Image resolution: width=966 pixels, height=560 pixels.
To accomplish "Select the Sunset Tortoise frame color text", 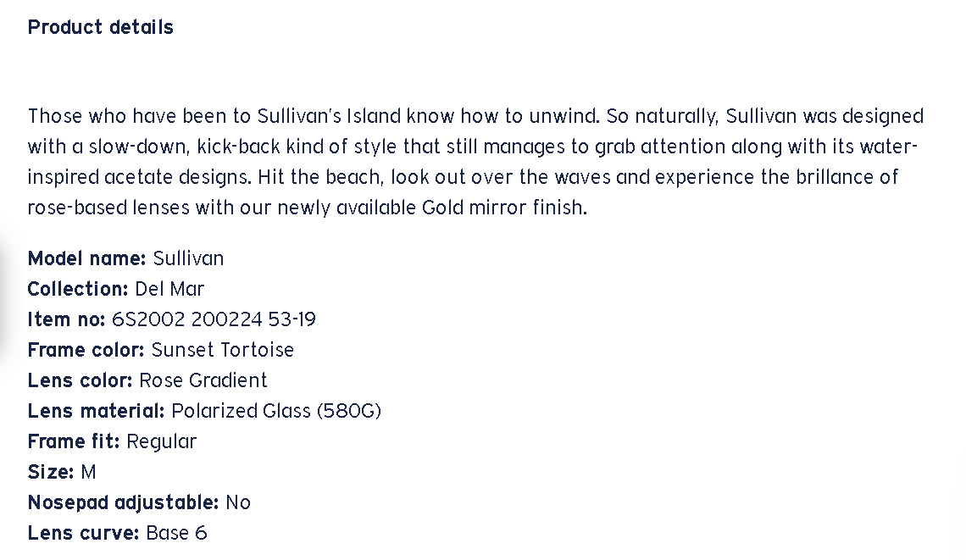I will (223, 350).
